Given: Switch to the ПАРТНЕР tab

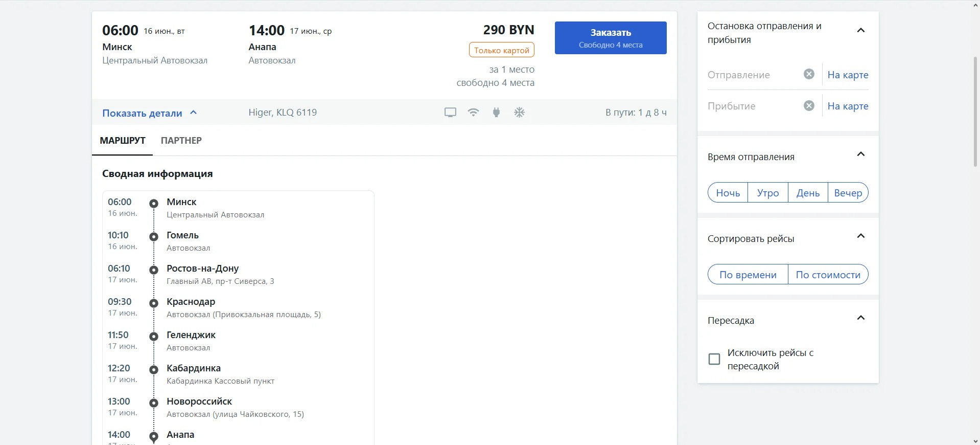Looking at the screenshot, I should (181, 141).
